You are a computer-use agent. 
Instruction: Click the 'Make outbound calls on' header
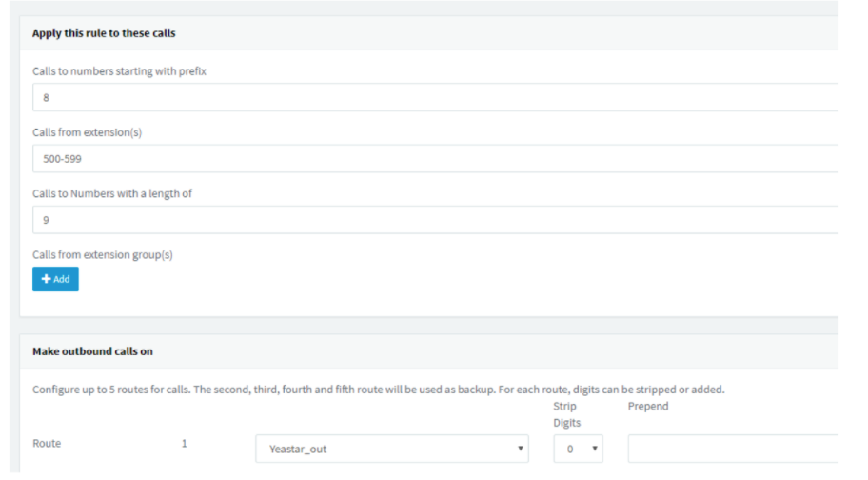click(92, 351)
